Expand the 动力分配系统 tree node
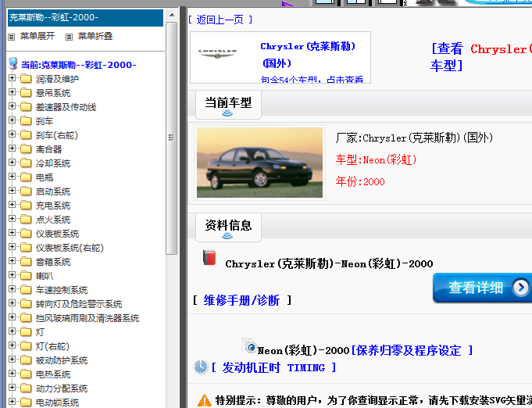Viewport: 532px width, 408px height. point(12,388)
